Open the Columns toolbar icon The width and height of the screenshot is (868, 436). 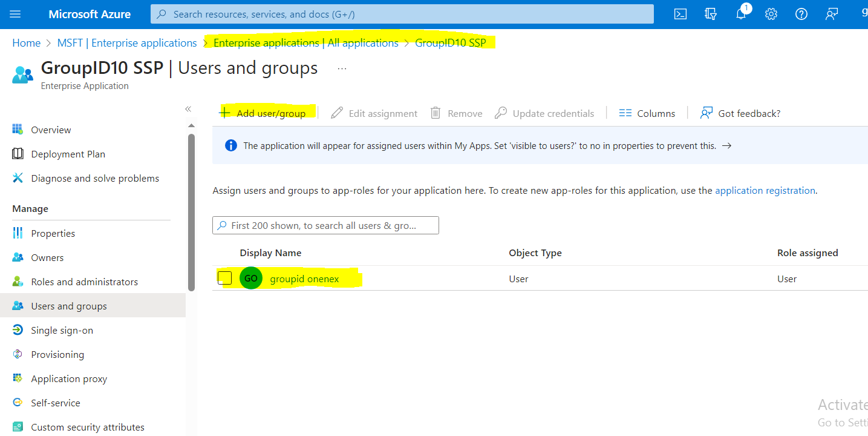647,113
